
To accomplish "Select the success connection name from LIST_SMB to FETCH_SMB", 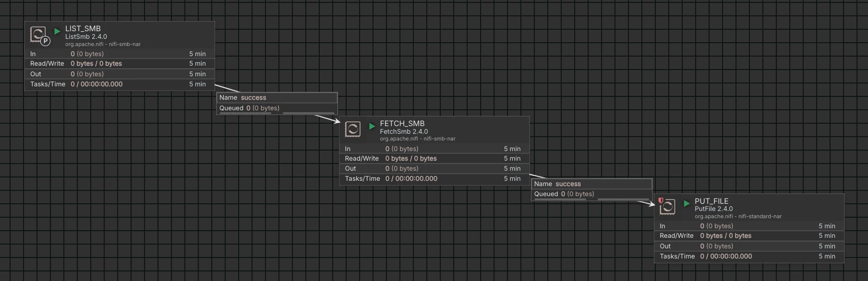I will coord(253,97).
